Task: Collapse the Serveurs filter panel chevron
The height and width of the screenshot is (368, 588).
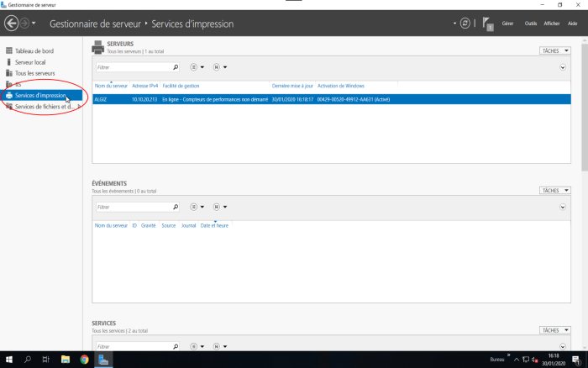Action: [563, 66]
